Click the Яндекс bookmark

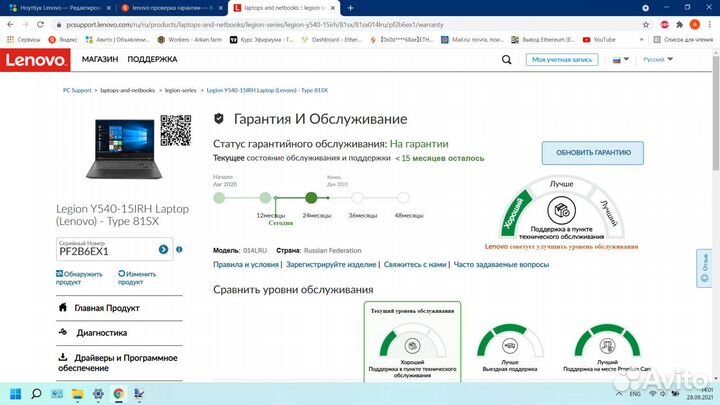pos(63,40)
